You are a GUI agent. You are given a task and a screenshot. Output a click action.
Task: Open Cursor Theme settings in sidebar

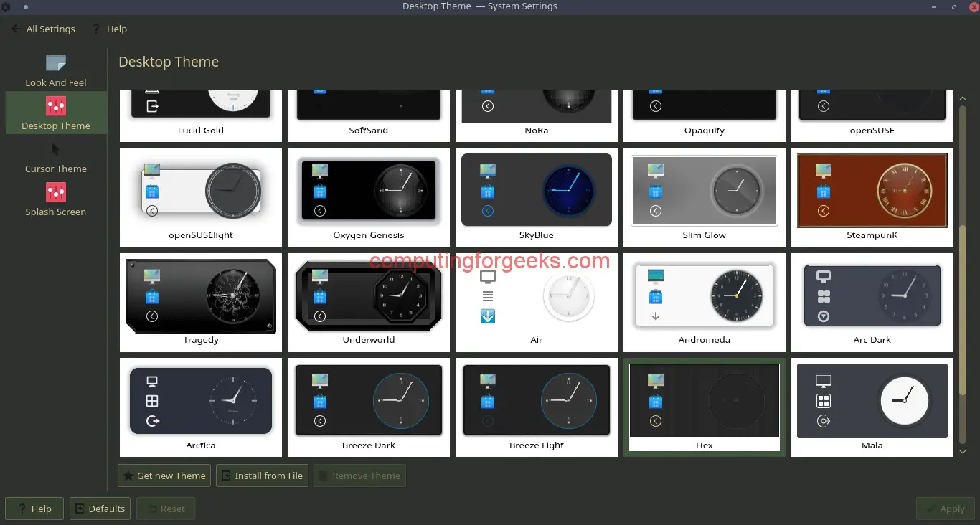[x=55, y=158]
